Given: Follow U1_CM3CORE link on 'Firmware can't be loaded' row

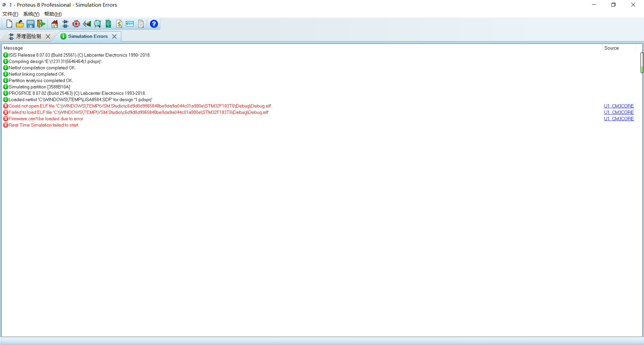Looking at the screenshot, I should [619, 119].
